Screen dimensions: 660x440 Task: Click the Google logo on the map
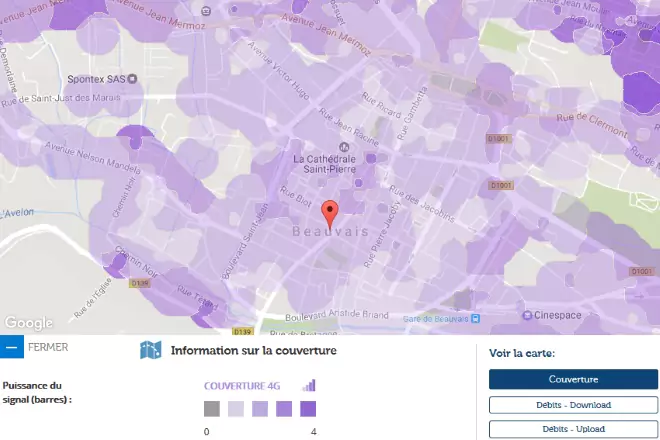(x=28, y=323)
